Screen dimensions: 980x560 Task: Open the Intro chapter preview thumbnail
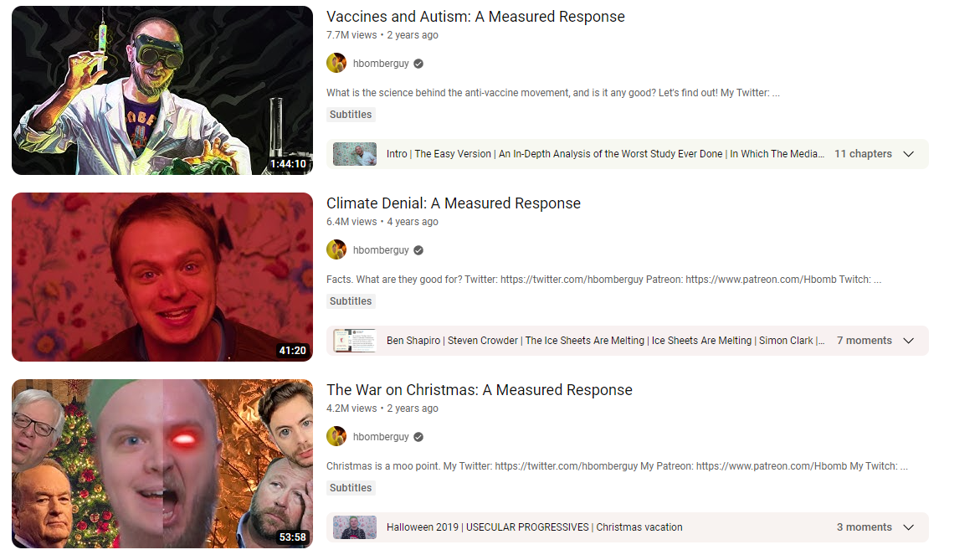[354, 154]
